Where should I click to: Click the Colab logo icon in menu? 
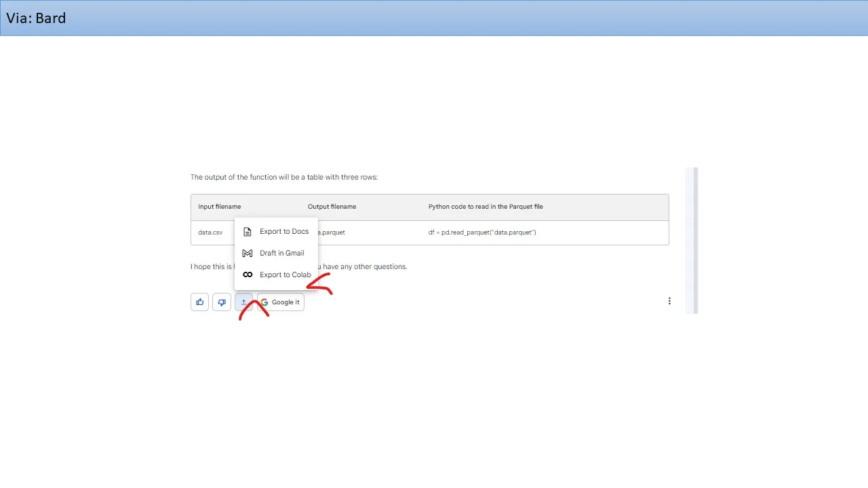[248, 275]
